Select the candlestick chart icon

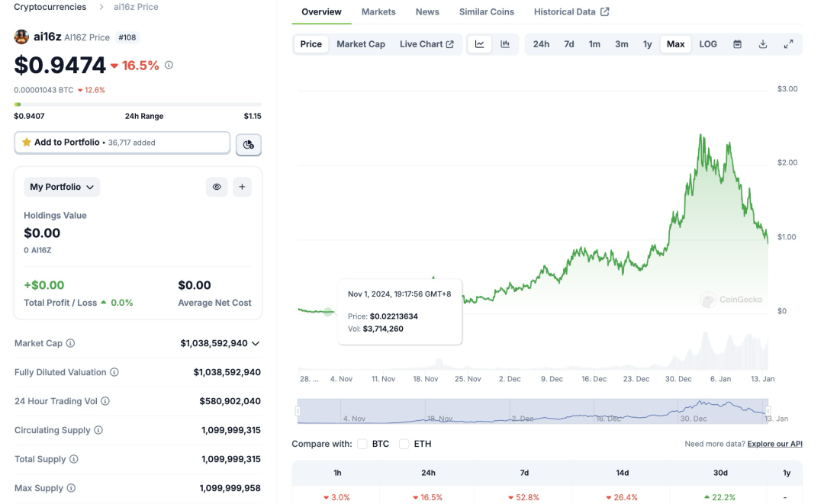pos(505,44)
